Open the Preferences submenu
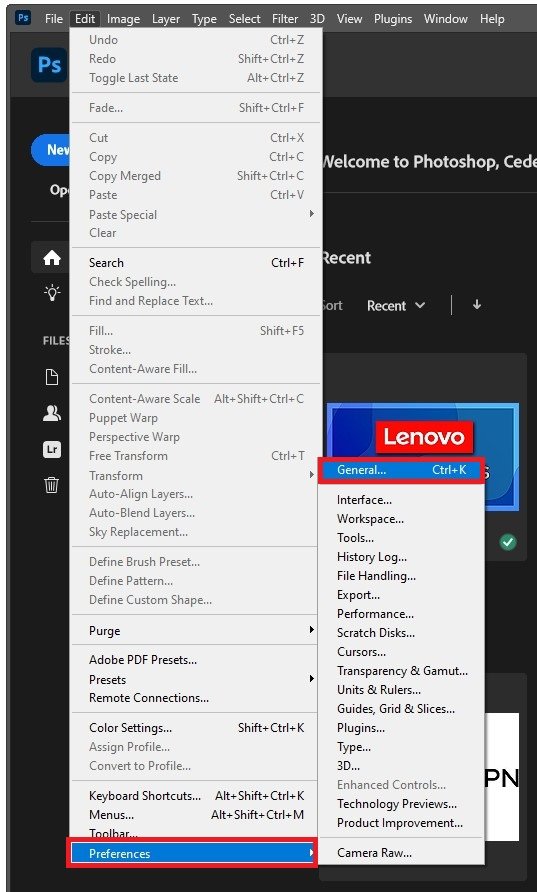This screenshot has width=537, height=892. [194, 853]
